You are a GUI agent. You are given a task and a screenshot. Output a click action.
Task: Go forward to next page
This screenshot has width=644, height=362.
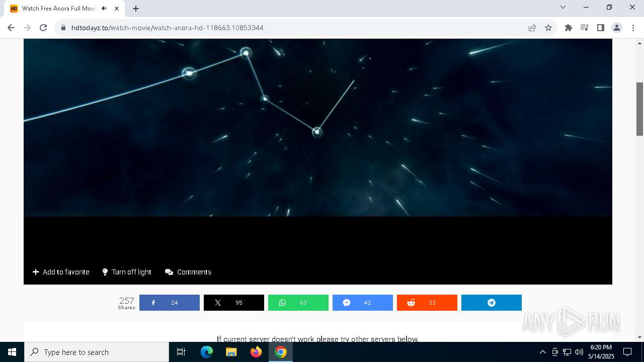pos(27,28)
